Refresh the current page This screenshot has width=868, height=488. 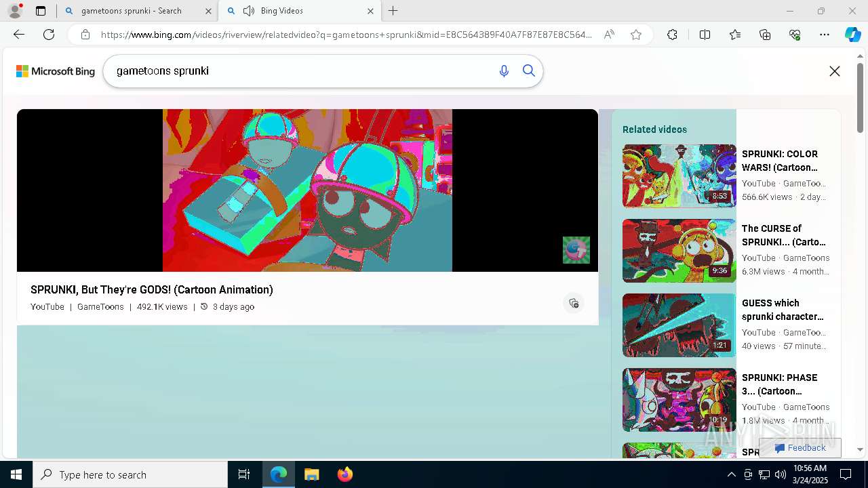coord(49,35)
